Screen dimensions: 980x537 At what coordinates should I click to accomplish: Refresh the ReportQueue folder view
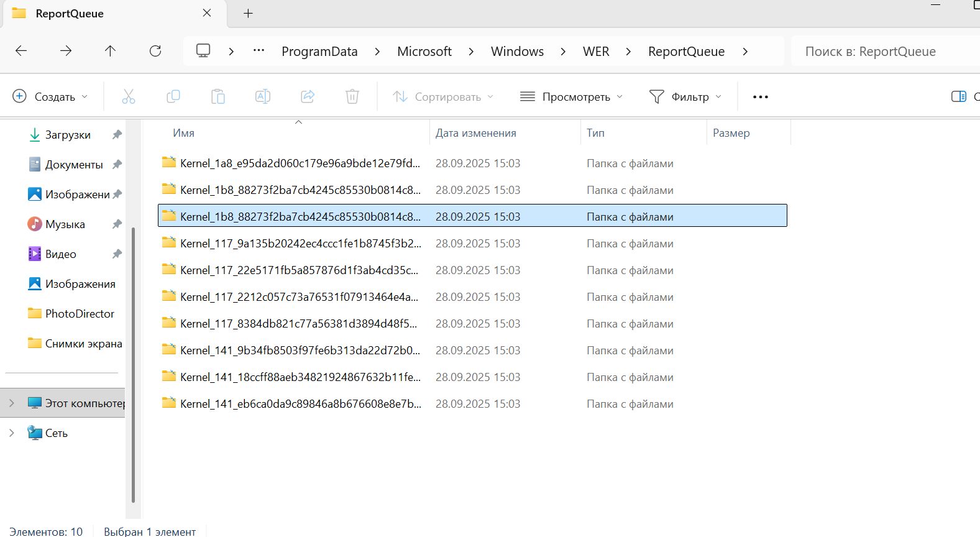[x=155, y=51]
